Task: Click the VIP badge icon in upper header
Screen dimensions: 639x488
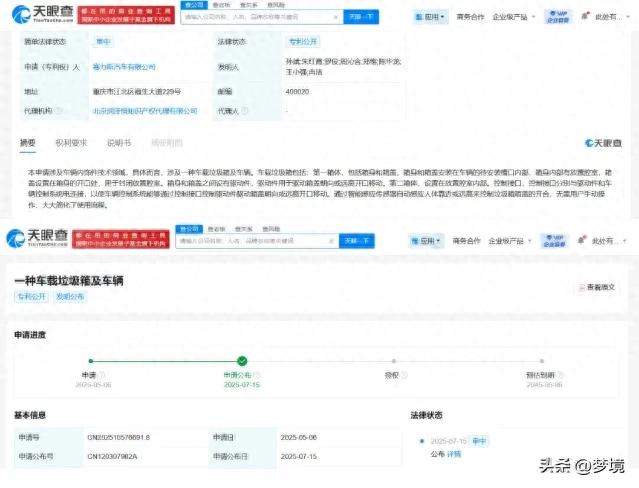Action: 558,17
